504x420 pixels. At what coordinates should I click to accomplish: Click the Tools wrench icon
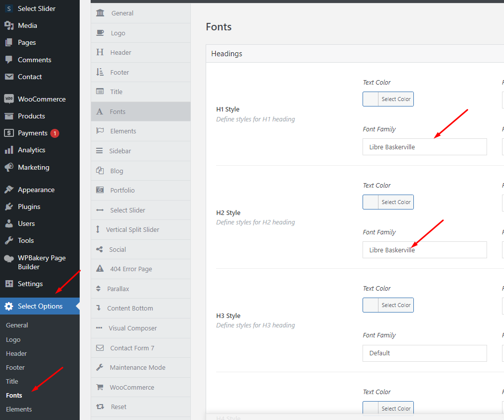click(9, 240)
